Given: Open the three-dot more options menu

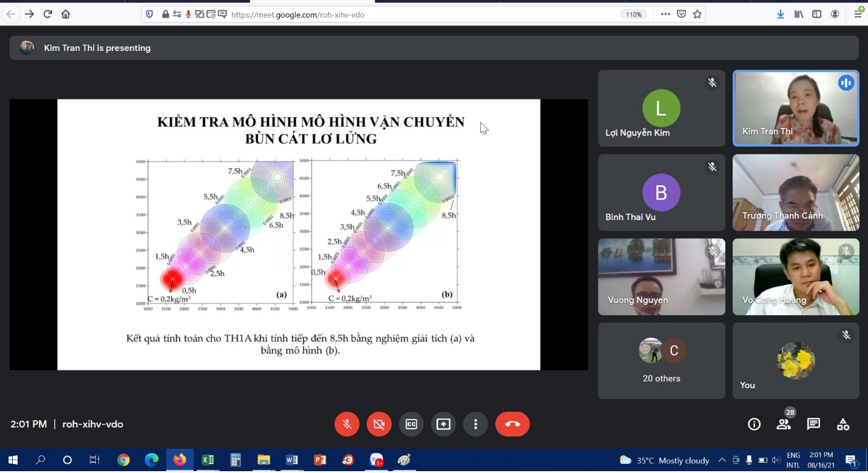Looking at the screenshot, I should click(476, 424).
